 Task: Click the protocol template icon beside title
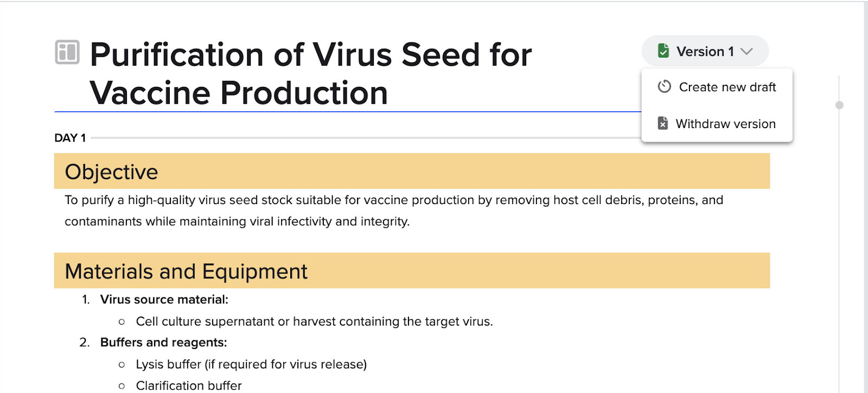67,52
